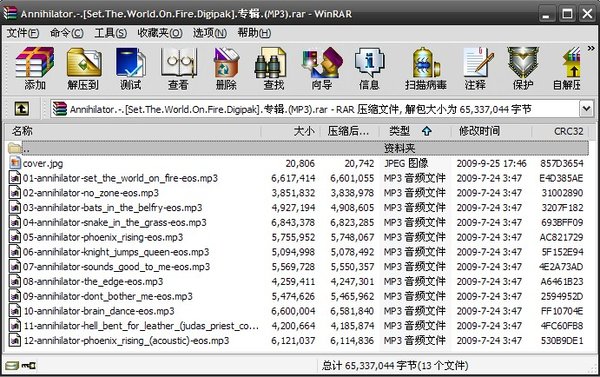Select 10-annihilator-brain_dance-eos.mp3
Screen dimensions: 600x377
coord(99,311)
